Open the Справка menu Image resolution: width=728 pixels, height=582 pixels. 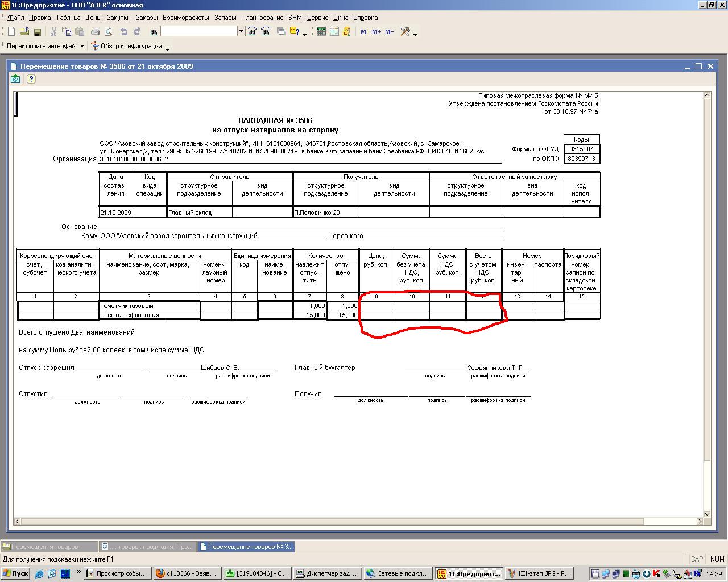[365, 18]
